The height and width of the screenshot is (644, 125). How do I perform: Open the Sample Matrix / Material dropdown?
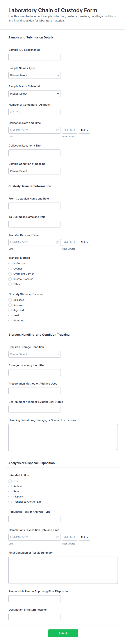tap(34, 93)
